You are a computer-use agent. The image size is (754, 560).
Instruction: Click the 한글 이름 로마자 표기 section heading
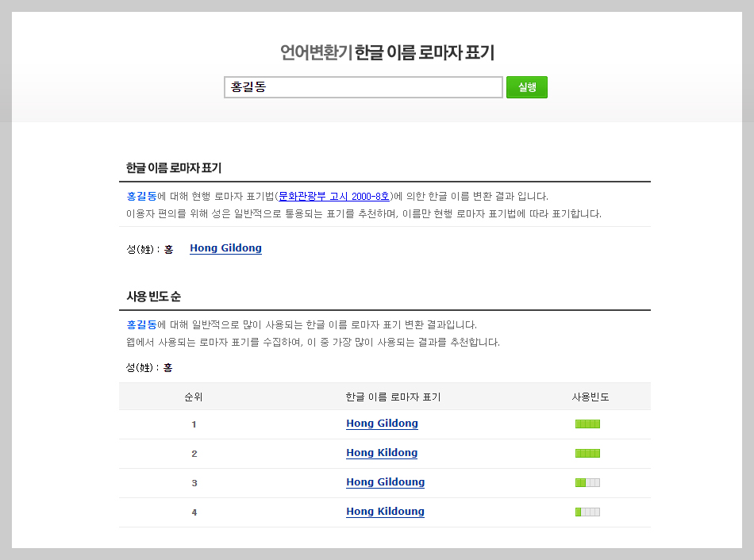tap(174, 167)
